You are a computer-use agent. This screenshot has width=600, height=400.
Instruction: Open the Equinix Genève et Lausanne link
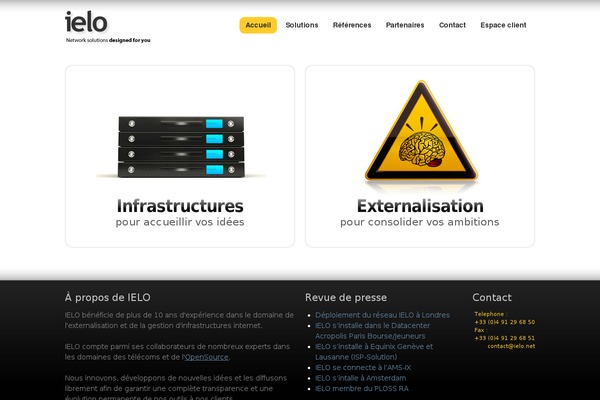pyautogui.click(x=374, y=352)
